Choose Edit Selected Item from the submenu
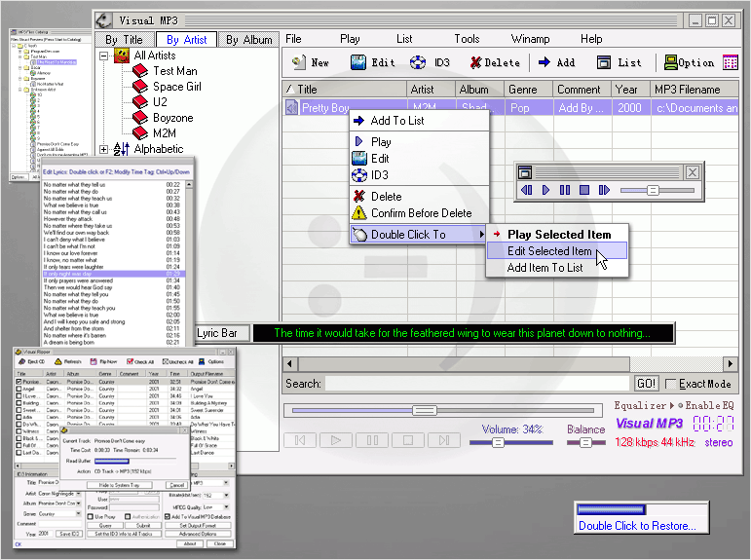Viewport: 751px width, 560px height. click(x=549, y=251)
